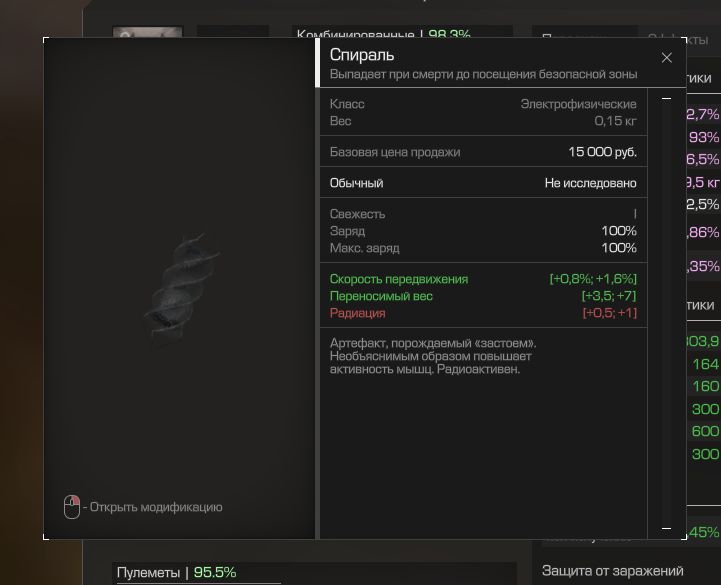Viewport: 721px width, 585px height.
Task: Select the Спираль artifact 3D model preview
Action: [182, 289]
